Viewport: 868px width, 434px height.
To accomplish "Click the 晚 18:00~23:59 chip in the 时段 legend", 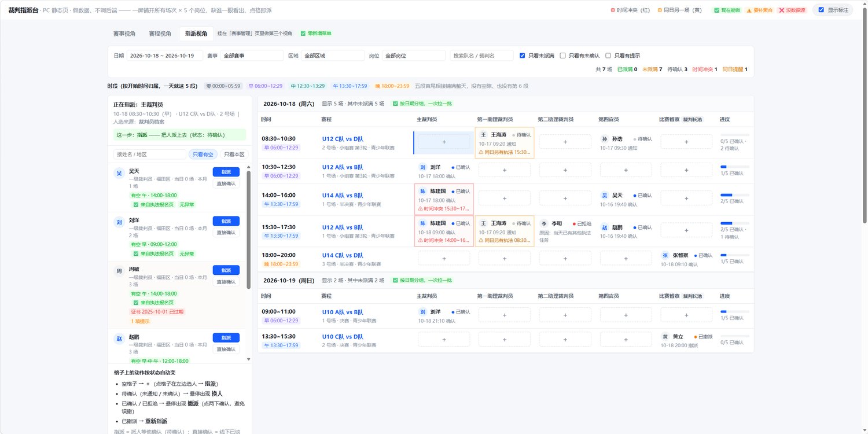I will tap(392, 86).
